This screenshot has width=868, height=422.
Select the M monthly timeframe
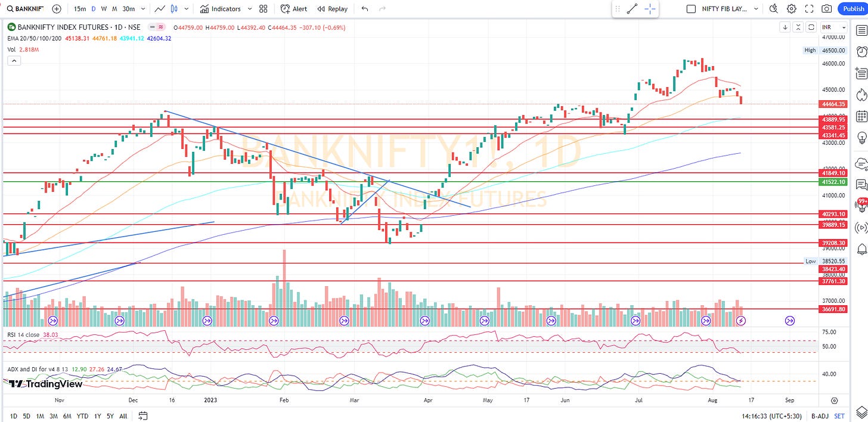click(114, 9)
